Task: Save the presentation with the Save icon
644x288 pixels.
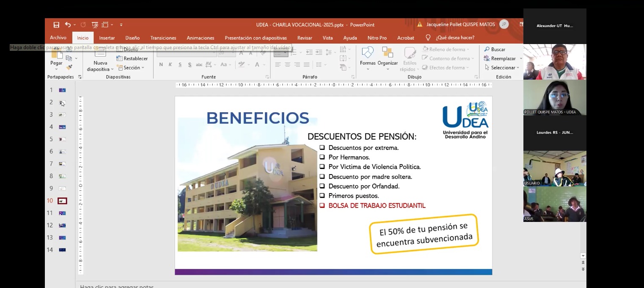Action: (x=56, y=25)
